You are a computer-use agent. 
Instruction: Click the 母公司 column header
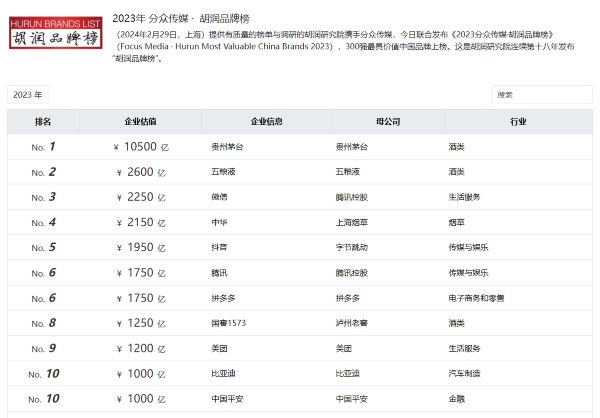click(x=388, y=122)
